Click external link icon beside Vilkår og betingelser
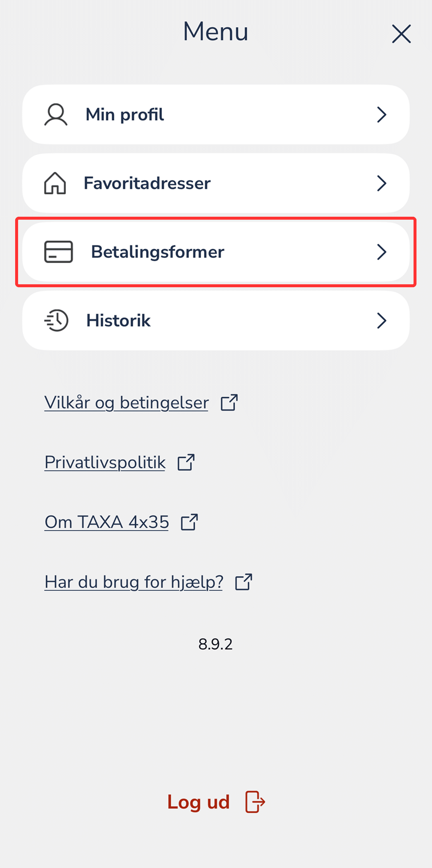The width and height of the screenshot is (432, 868). click(229, 402)
